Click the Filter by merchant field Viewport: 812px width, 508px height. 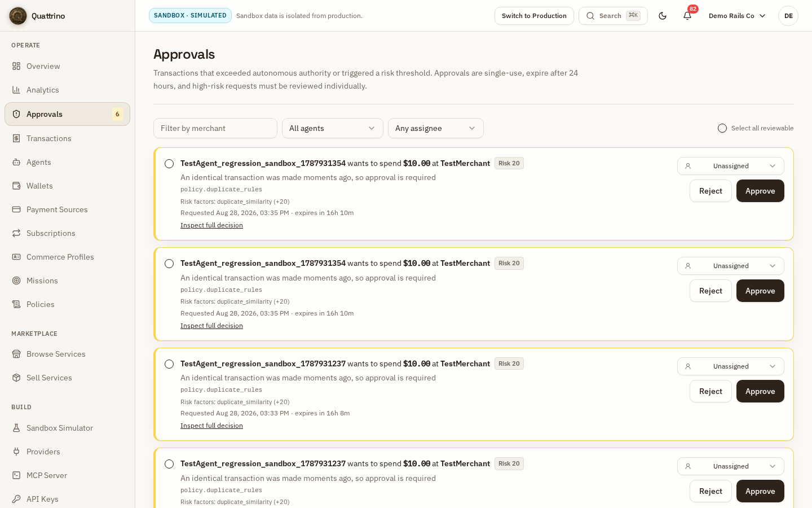pyautogui.click(x=215, y=128)
